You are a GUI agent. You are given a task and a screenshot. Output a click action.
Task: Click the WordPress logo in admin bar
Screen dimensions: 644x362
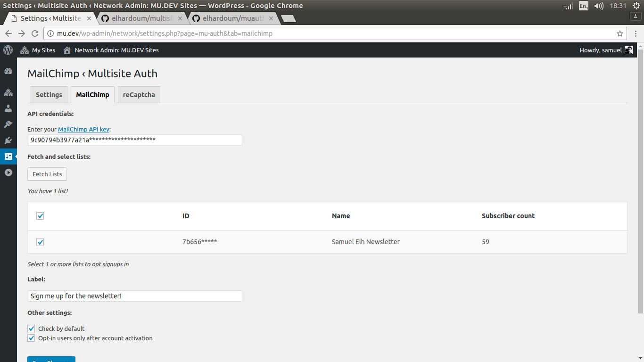coord(8,50)
